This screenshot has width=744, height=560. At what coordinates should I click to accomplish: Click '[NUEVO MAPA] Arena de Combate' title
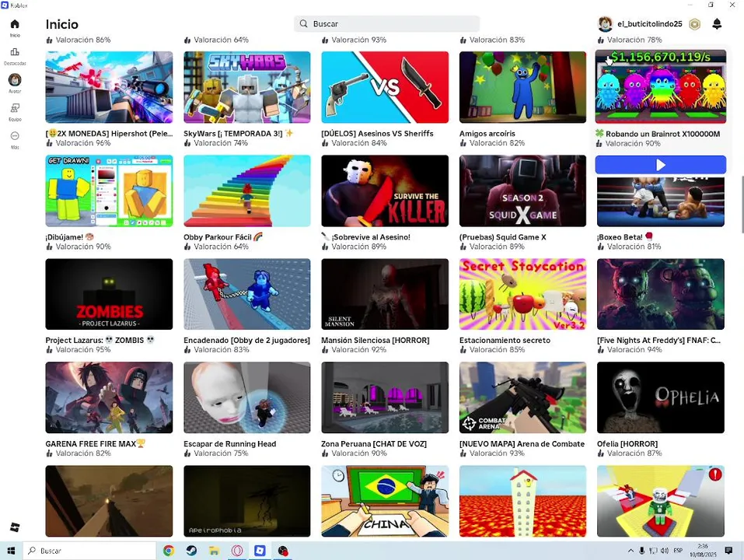522,444
